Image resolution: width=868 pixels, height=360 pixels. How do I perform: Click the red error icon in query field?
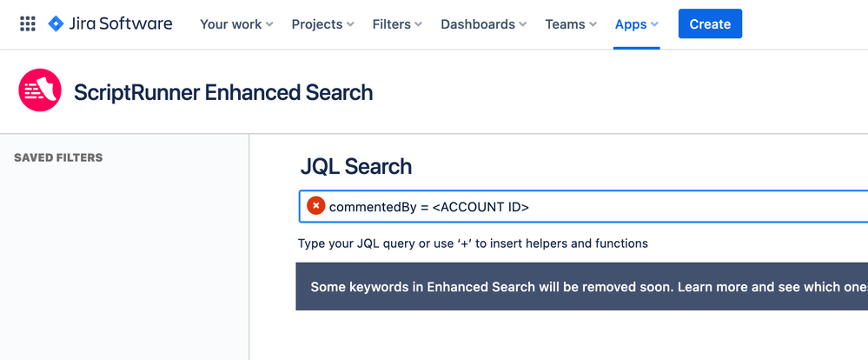(x=316, y=206)
